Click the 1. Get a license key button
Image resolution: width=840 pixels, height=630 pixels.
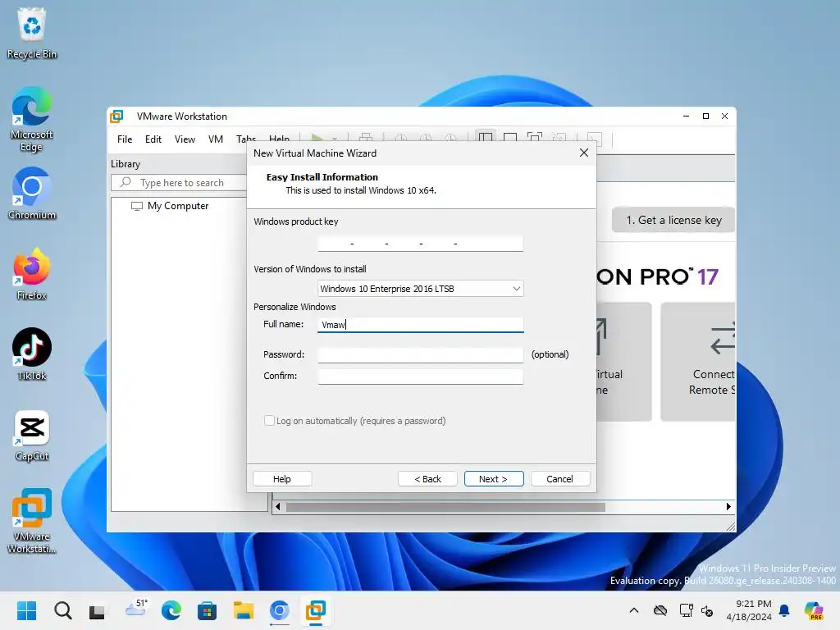673,220
